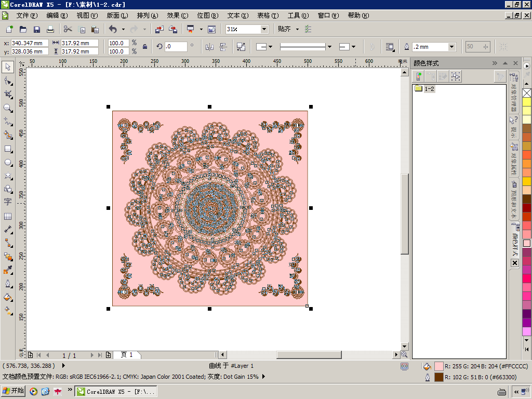
Task: Click the Print icon
Action: pyautogui.click(x=50, y=30)
